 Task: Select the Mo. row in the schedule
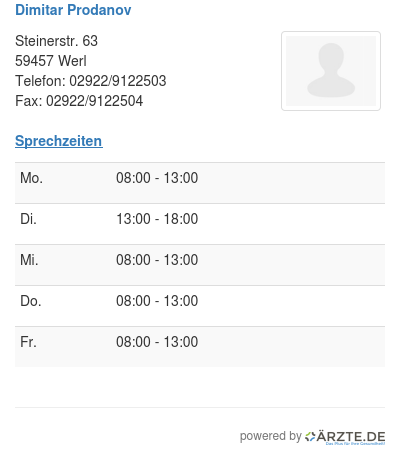pos(200,183)
